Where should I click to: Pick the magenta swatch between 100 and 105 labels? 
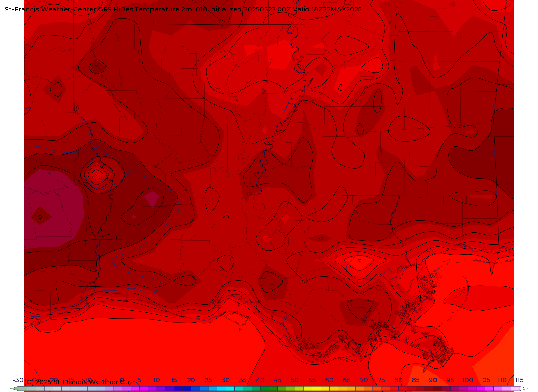click(481, 389)
